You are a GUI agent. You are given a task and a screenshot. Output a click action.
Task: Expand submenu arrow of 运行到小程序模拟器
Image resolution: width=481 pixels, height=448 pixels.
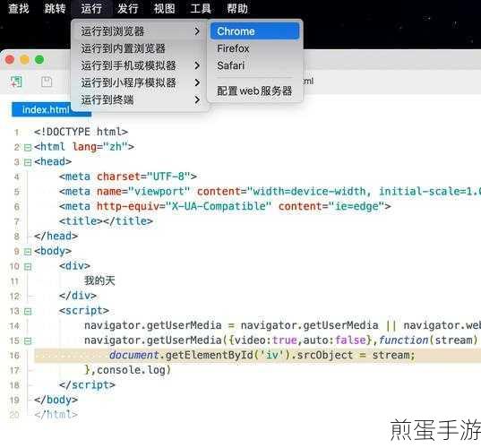pos(197,82)
